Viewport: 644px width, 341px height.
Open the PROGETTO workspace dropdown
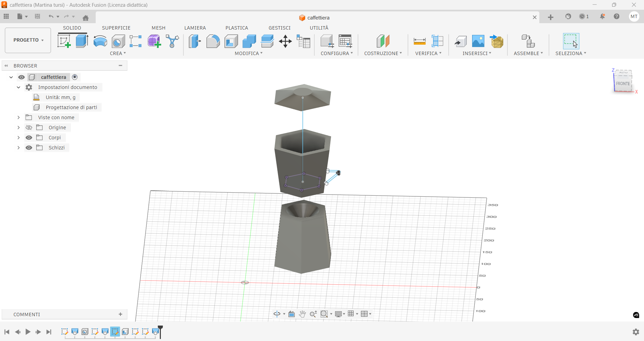click(28, 40)
